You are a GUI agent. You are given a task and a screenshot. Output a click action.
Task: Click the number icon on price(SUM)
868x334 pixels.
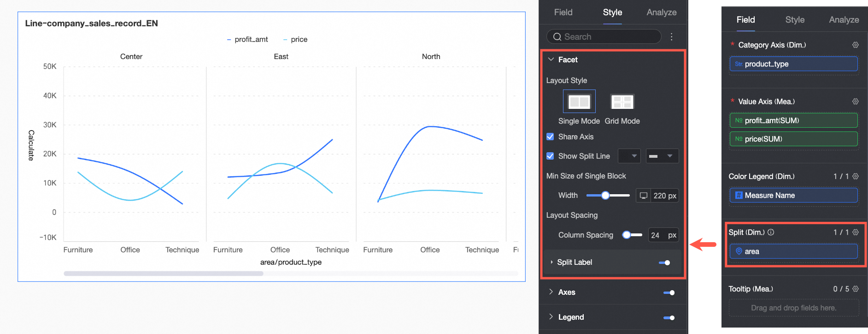[x=739, y=139]
